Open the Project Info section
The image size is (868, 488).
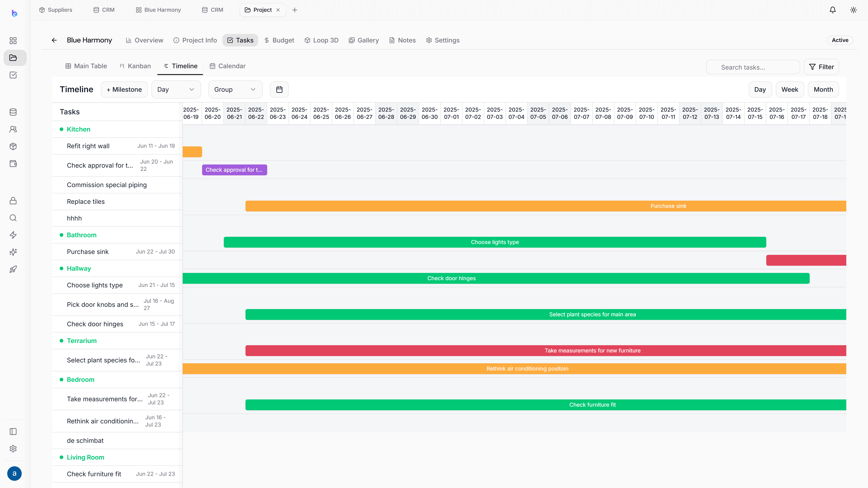point(195,40)
